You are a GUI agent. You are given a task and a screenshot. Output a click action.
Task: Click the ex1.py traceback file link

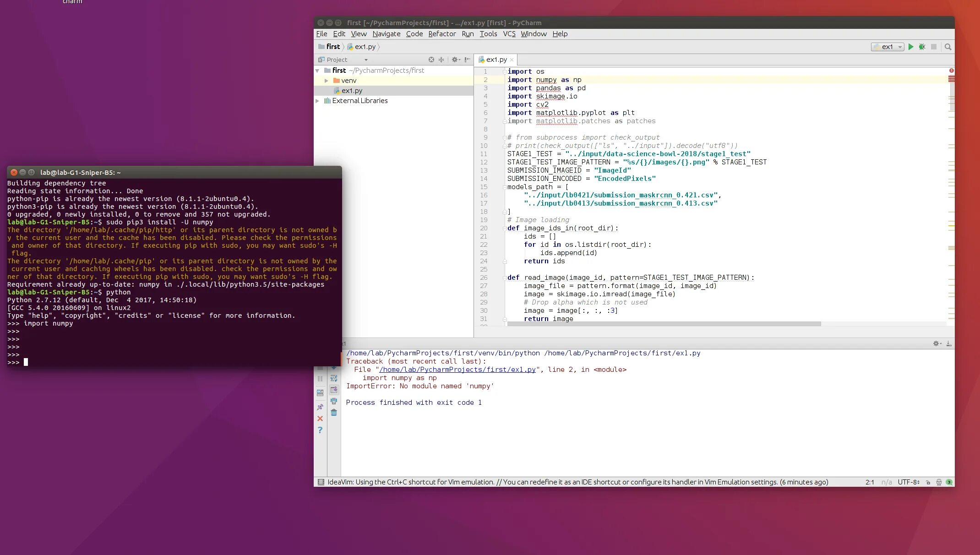pos(457,370)
